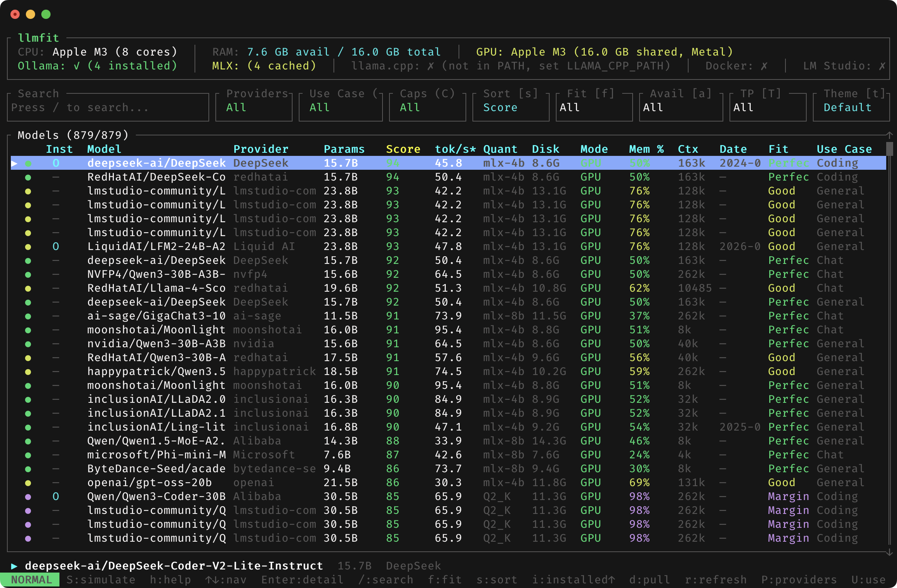Sort by the Score column header
The width and height of the screenshot is (897, 588).
click(x=403, y=149)
